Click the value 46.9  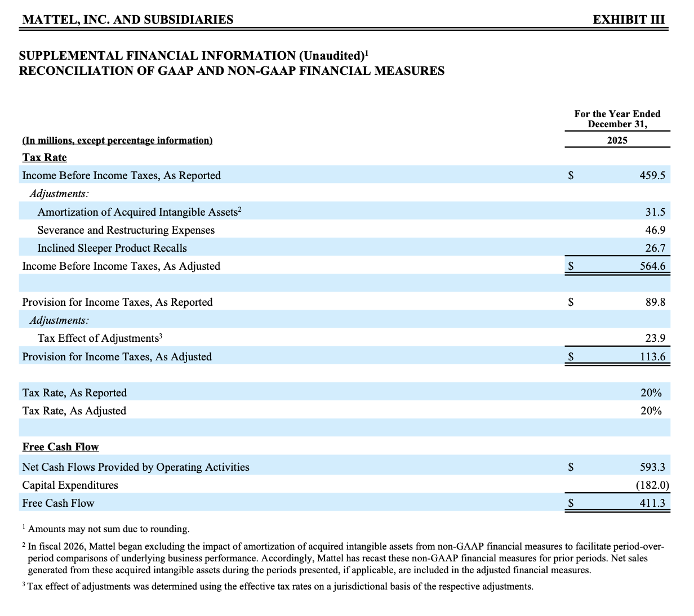[655, 230]
